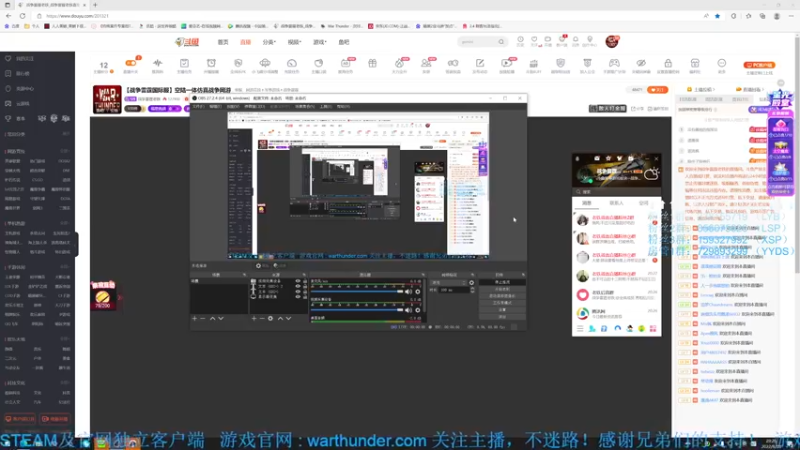Open the 腾讯网 conversation in QQ list
This screenshot has height=450, width=800.
[616, 313]
